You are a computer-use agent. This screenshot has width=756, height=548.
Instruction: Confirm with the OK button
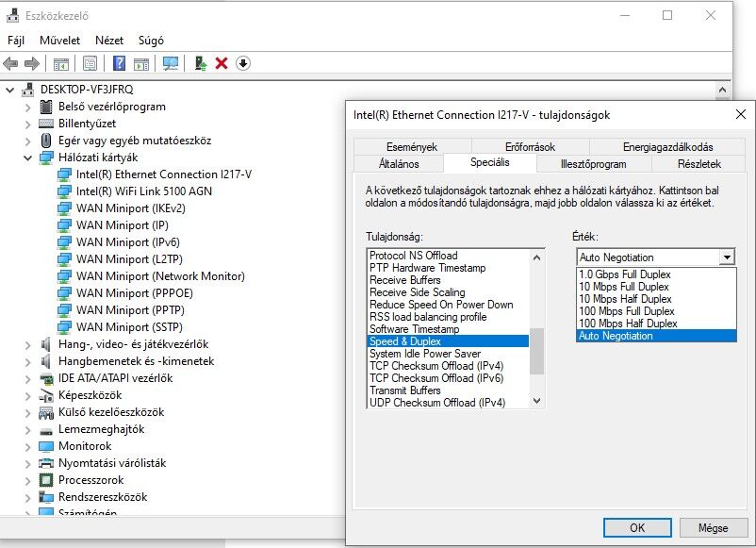[637, 528]
